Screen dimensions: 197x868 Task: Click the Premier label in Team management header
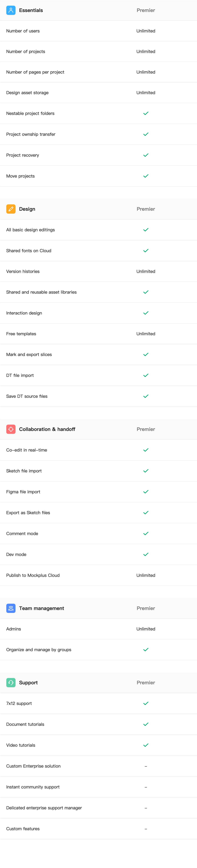[x=146, y=608]
